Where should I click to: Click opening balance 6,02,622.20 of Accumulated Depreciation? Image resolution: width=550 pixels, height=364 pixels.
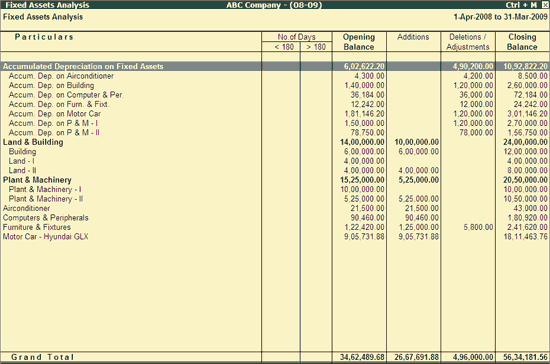click(x=364, y=66)
